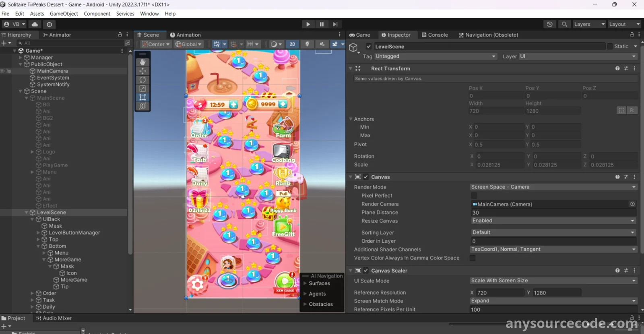This screenshot has width=644, height=334.
Task: Select the Rotate tool in Scene
Action: pyautogui.click(x=142, y=80)
